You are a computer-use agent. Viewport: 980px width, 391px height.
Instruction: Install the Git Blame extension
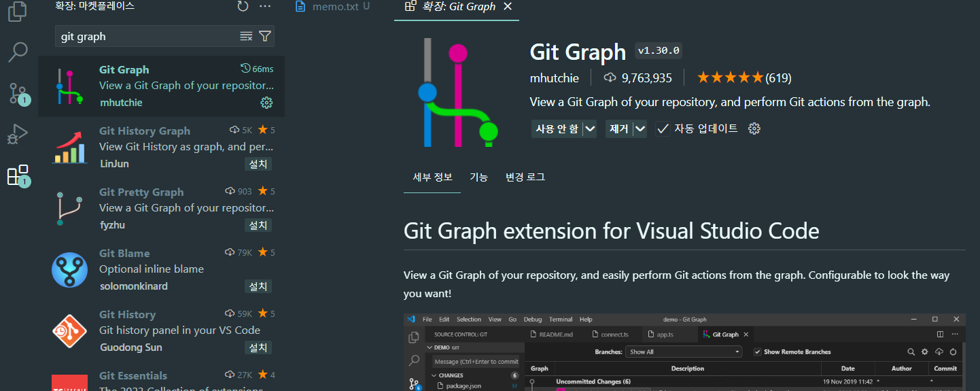(x=258, y=286)
